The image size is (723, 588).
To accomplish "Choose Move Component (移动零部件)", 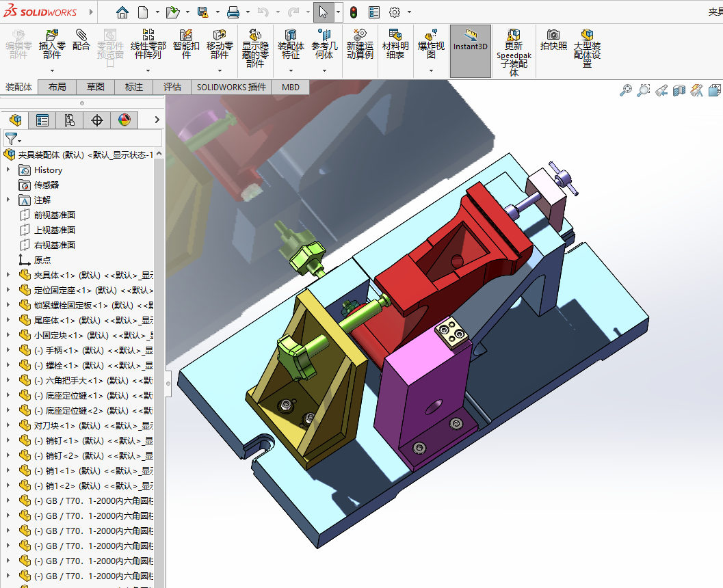I will click(x=220, y=44).
